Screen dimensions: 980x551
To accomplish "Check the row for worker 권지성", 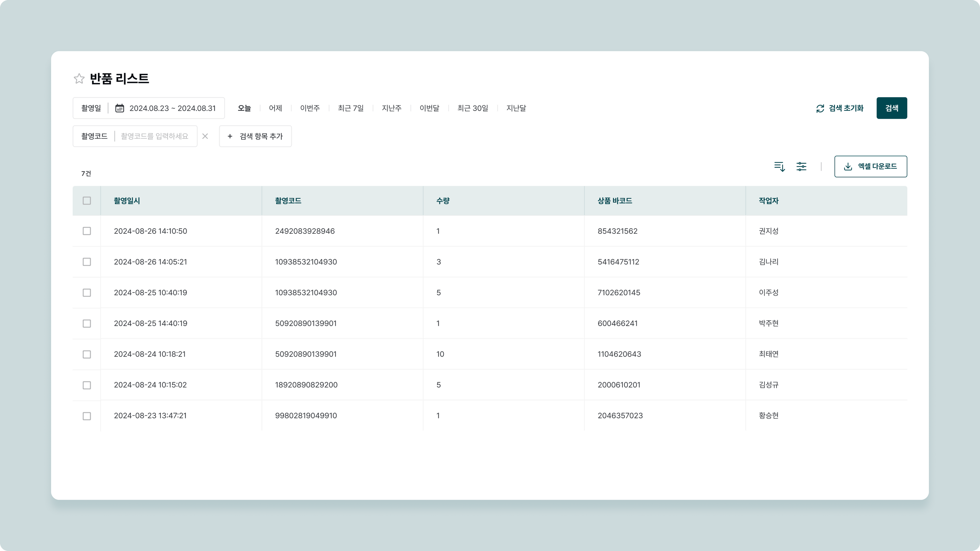I will click(x=87, y=231).
